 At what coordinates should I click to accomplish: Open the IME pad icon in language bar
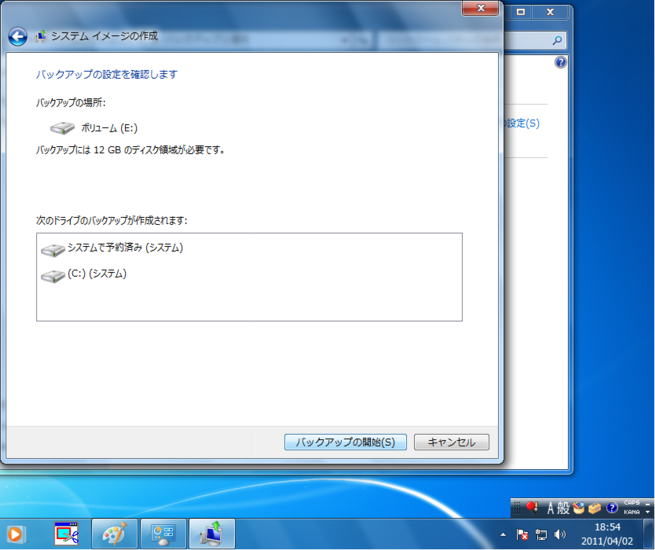pyautogui.click(x=579, y=508)
